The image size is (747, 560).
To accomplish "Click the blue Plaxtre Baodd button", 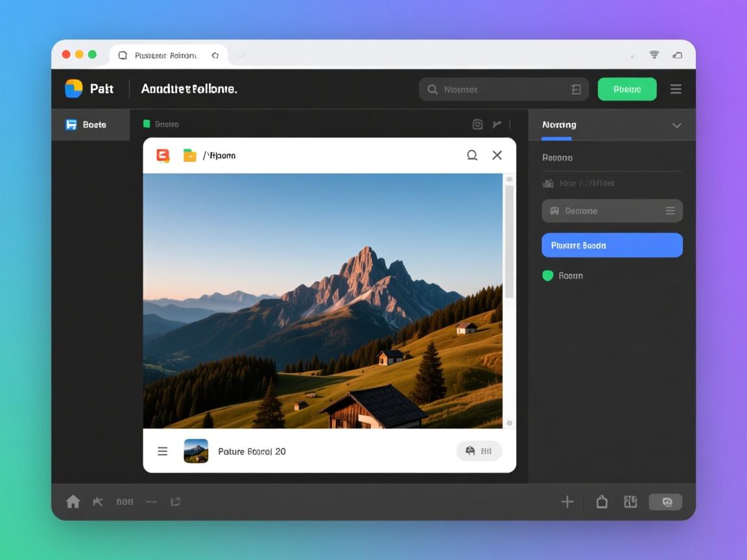I will 611,246.
